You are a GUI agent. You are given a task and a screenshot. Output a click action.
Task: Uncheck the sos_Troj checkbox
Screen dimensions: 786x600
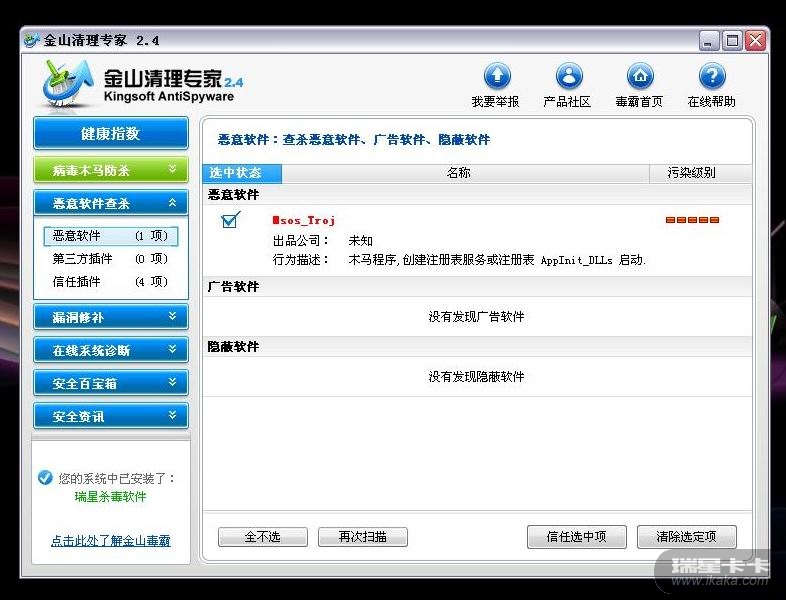pyautogui.click(x=230, y=220)
